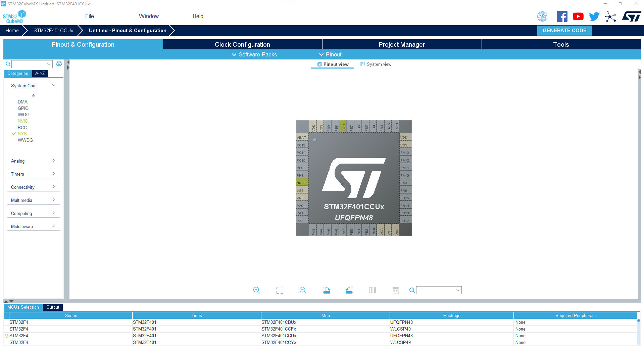
Task: Click the best fit view icon
Action: [x=280, y=290]
